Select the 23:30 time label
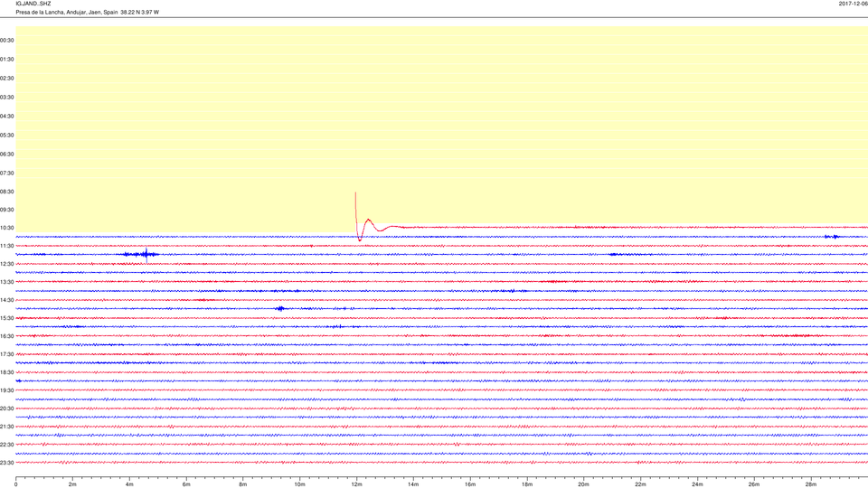The height and width of the screenshot is (488, 868). point(7,463)
